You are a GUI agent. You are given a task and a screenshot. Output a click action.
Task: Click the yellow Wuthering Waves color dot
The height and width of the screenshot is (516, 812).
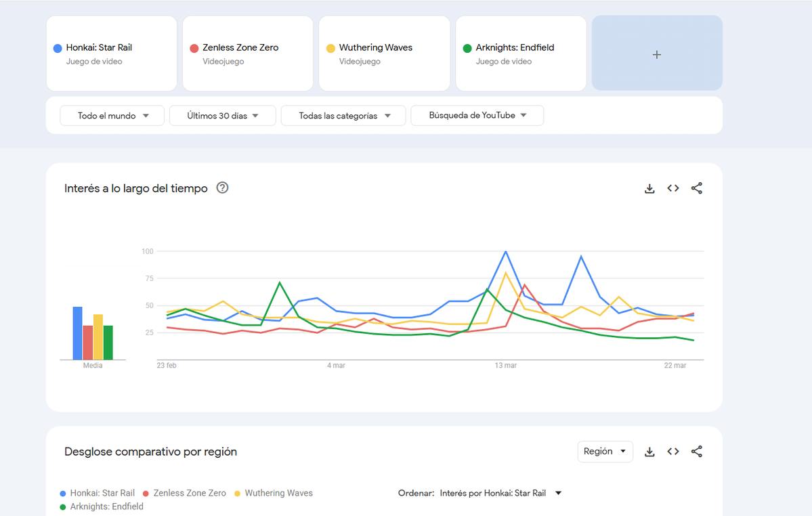coord(330,48)
